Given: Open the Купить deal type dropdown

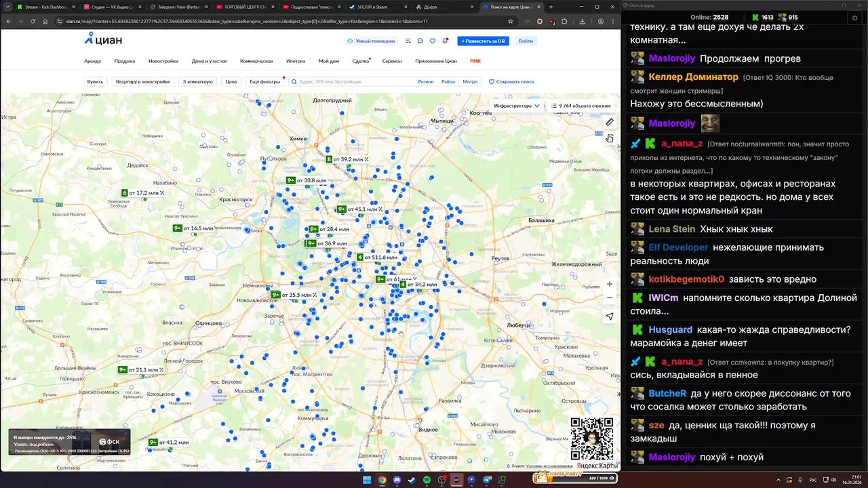Looking at the screenshot, I should pyautogui.click(x=95, y=81).
